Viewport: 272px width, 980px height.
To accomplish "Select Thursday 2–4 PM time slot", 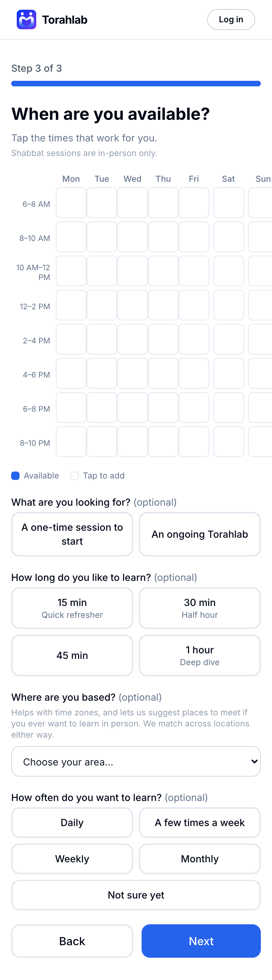I will (163, 339).
